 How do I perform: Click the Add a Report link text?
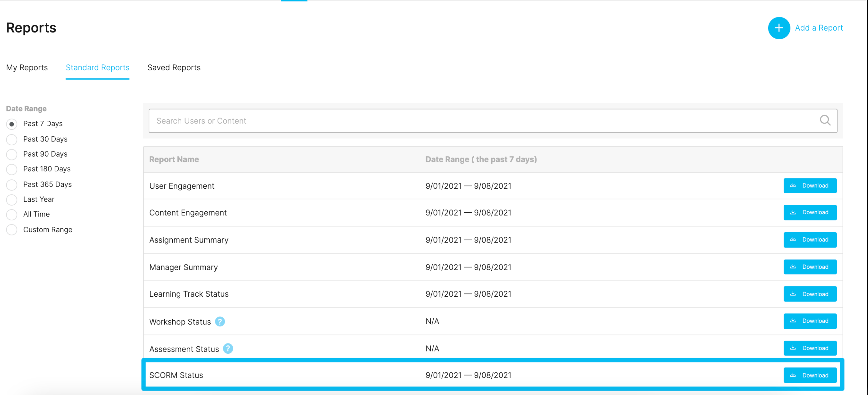(x=819, y=28)
